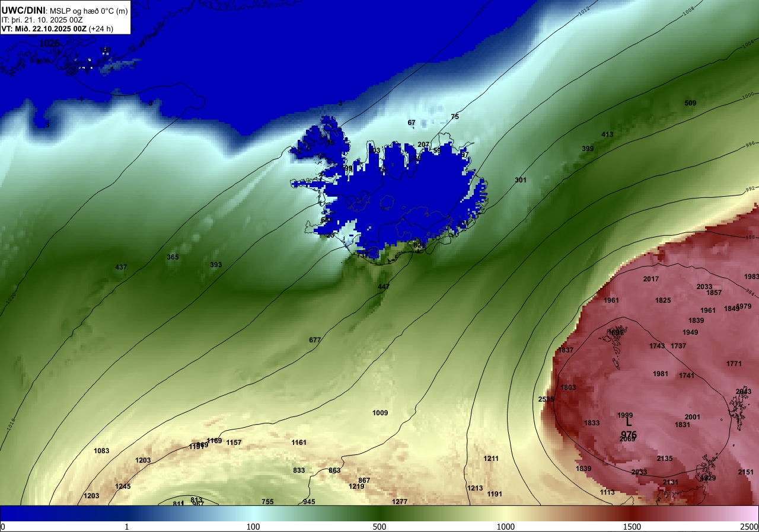This screenshot has height=532, width=759.
Task: Click the 1211 freezing-level value
Action: [491, 459]
